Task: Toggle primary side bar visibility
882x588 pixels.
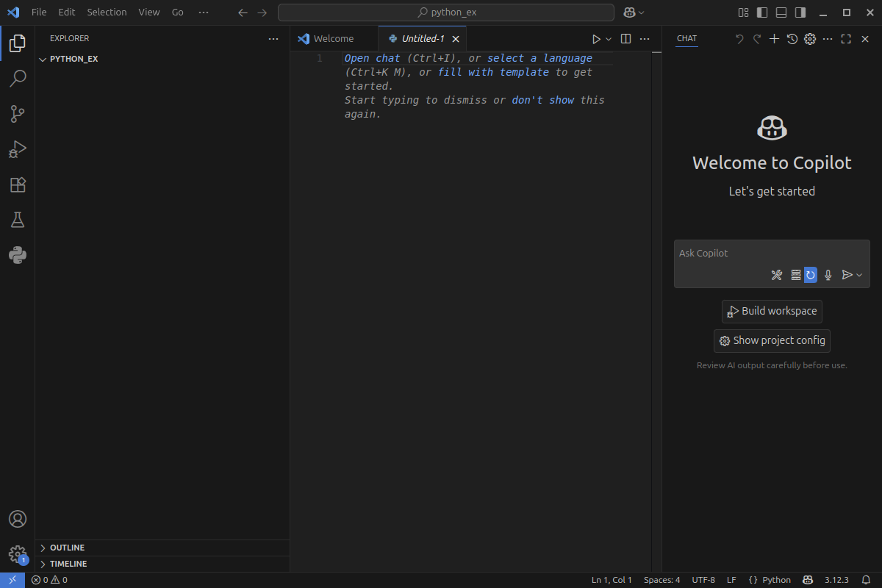Action: (762, 12)
